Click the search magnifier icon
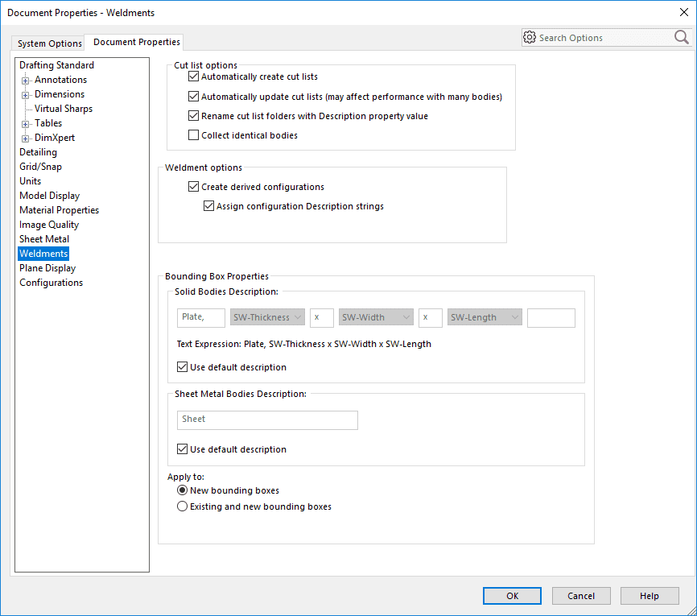 (682, 37)
